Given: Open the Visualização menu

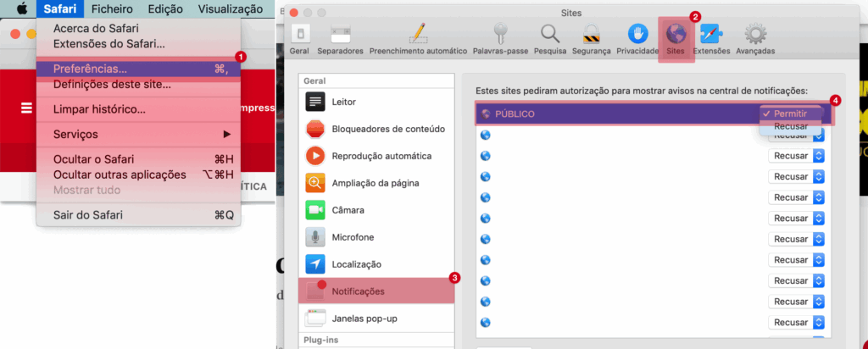Looking at the screenshot, I should pos(231,8).
